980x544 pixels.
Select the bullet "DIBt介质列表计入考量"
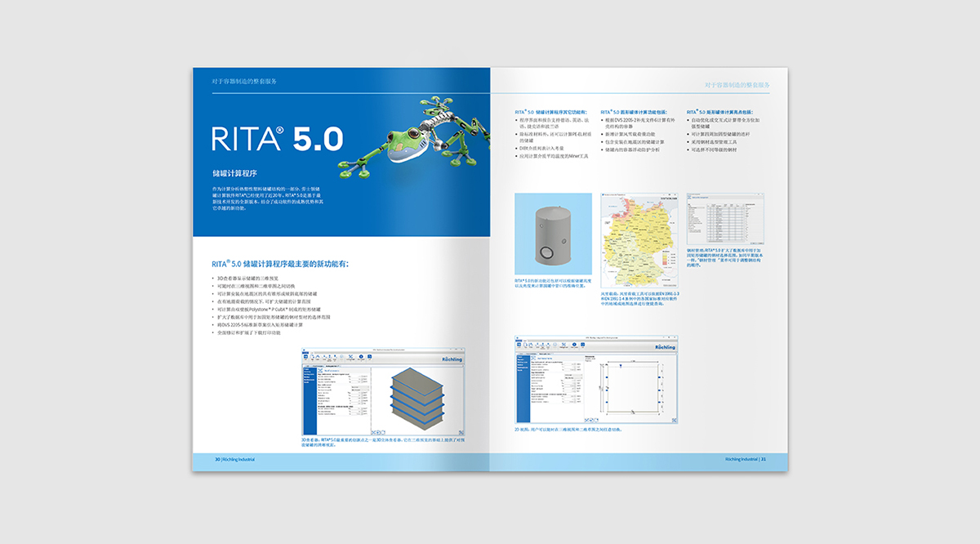543,149
